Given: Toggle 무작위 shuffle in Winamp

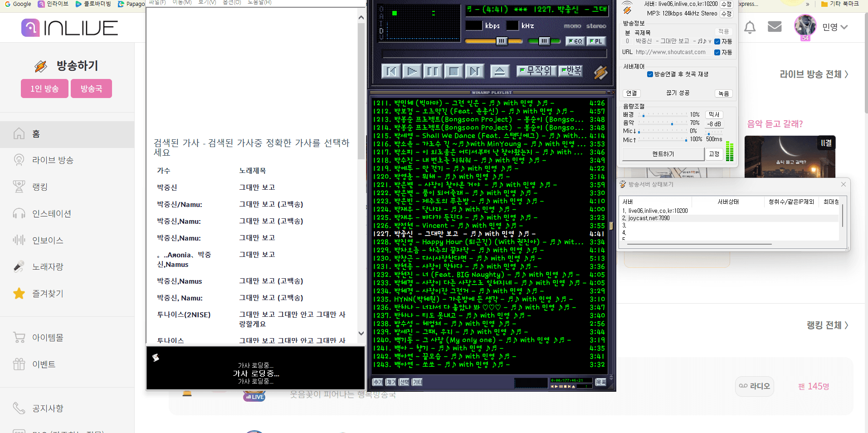Looking at the screenshot, I should click(536, 71).
